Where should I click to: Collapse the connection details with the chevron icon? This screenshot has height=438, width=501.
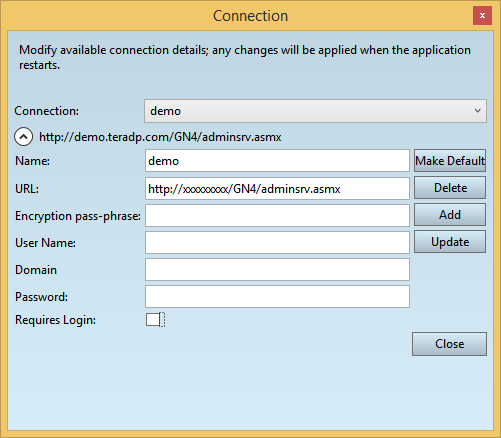(23, 137)
